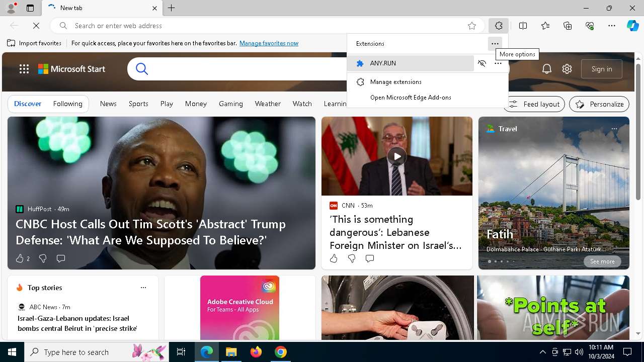Open the Manage favorites now link
The image size is (644, 362).
click(x=269, y=43)
